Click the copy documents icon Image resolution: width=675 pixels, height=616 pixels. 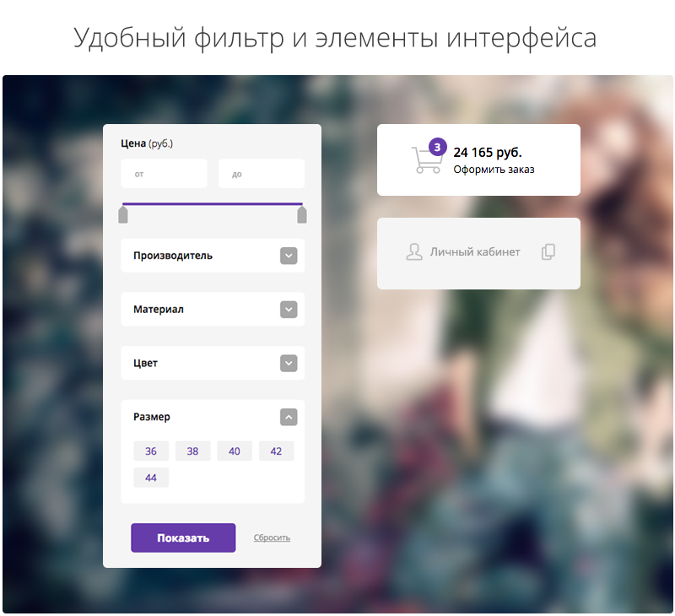pyautogui.click(x=548, y=251)
